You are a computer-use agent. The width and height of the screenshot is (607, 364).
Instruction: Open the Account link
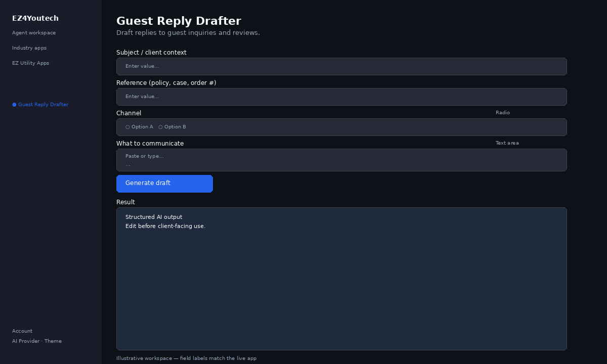(x=22, y=331)
